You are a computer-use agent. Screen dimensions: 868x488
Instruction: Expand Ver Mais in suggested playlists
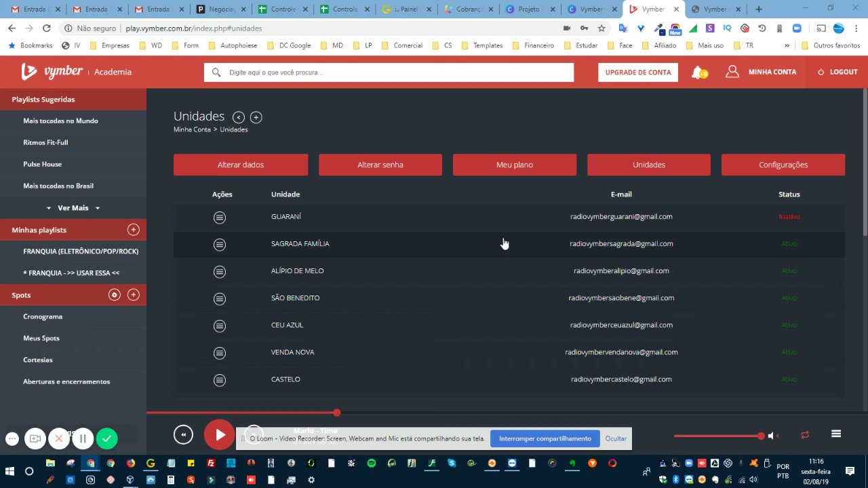point(73,208)
